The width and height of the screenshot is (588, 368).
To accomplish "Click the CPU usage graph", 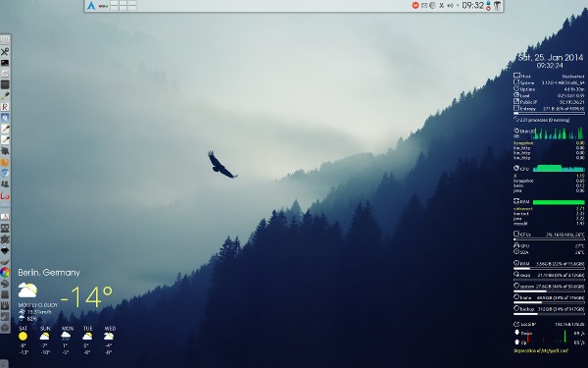I will click(559, 168).
